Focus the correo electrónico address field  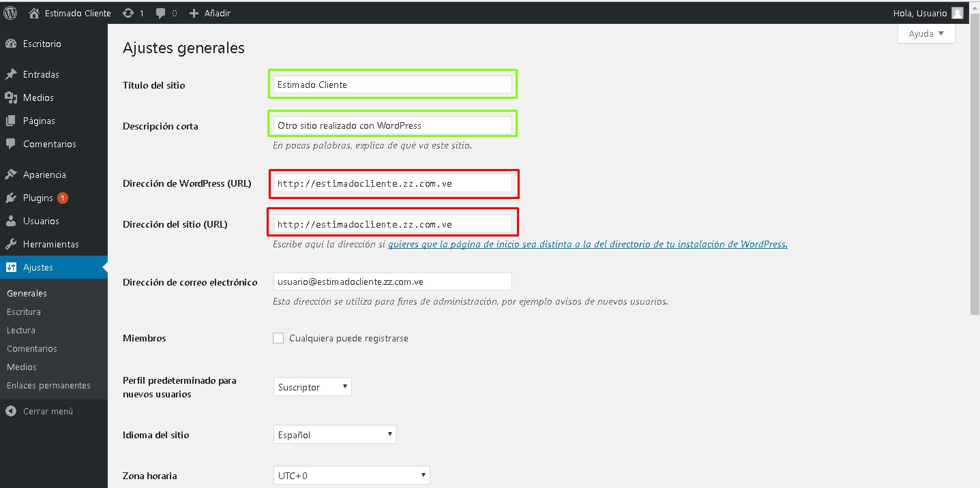click(392, 281)
